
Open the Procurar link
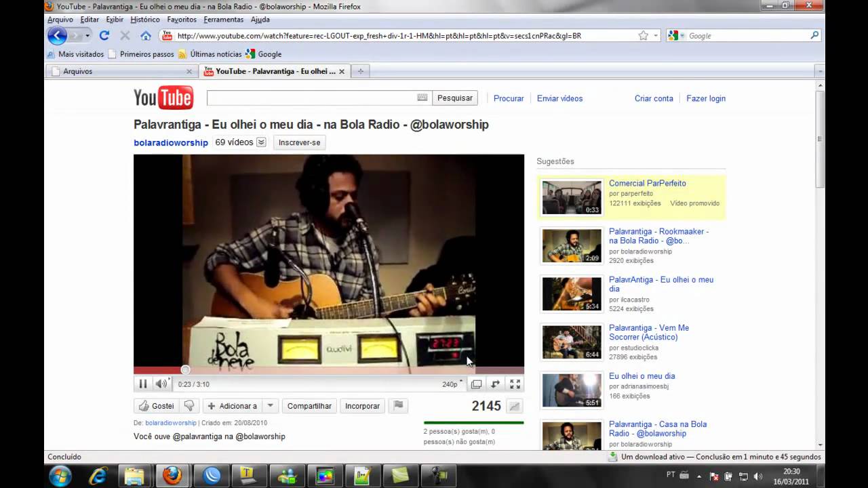click(509, 98)
